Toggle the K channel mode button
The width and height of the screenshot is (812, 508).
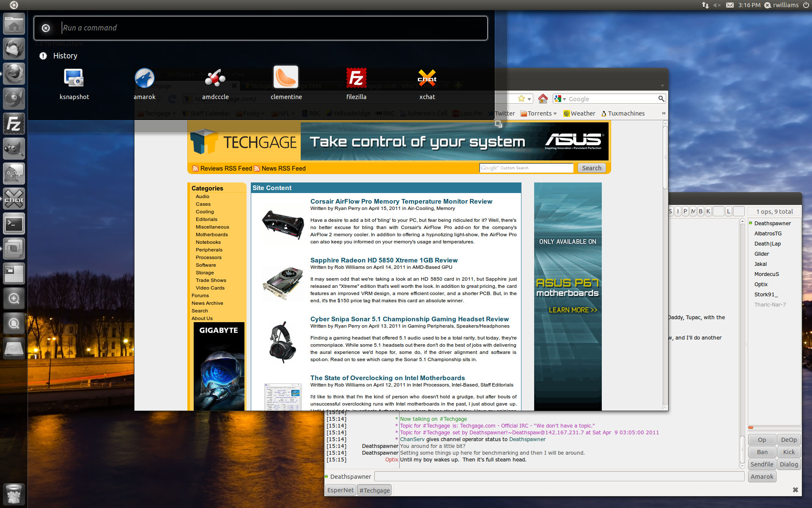[x=708, y=211]
